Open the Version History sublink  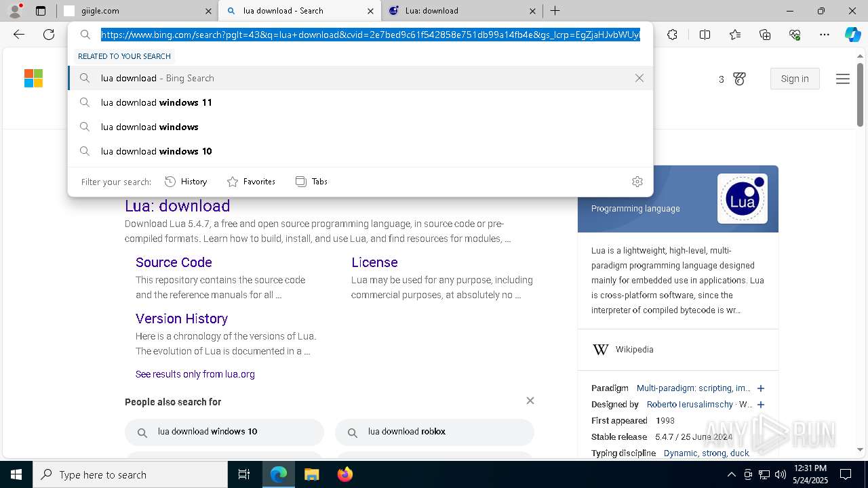[182, 319]
